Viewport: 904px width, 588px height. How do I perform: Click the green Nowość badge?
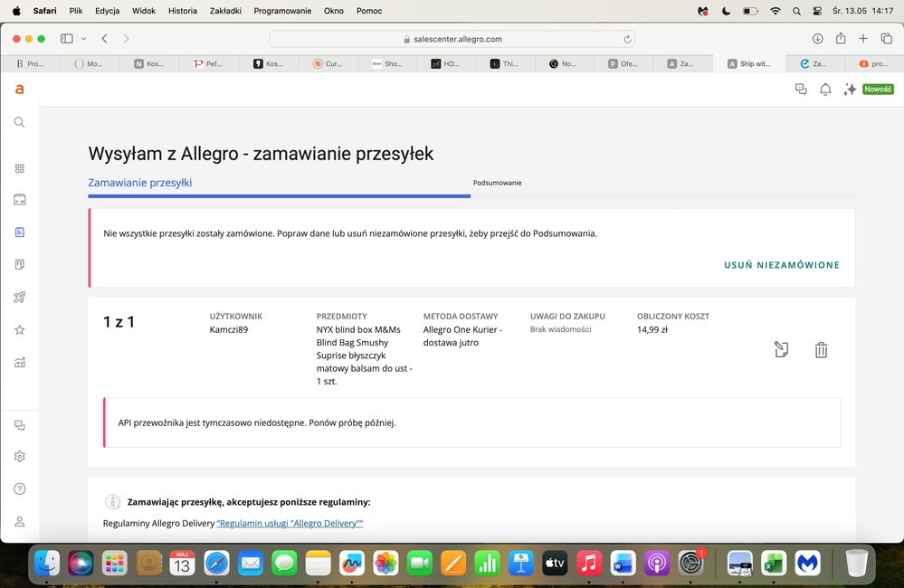coord(878,90)
